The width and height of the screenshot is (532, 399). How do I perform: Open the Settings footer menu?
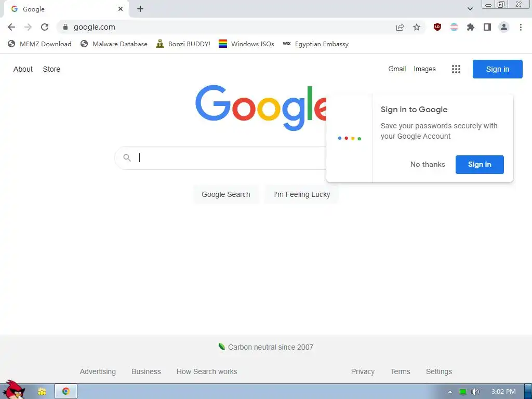[438, 371]
